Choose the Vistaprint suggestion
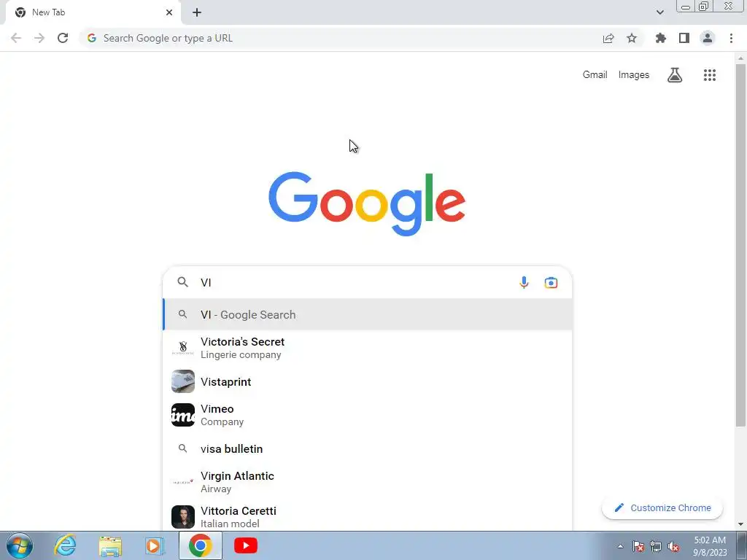The height and width of the screenshot is (560, 747). [368, 381]
